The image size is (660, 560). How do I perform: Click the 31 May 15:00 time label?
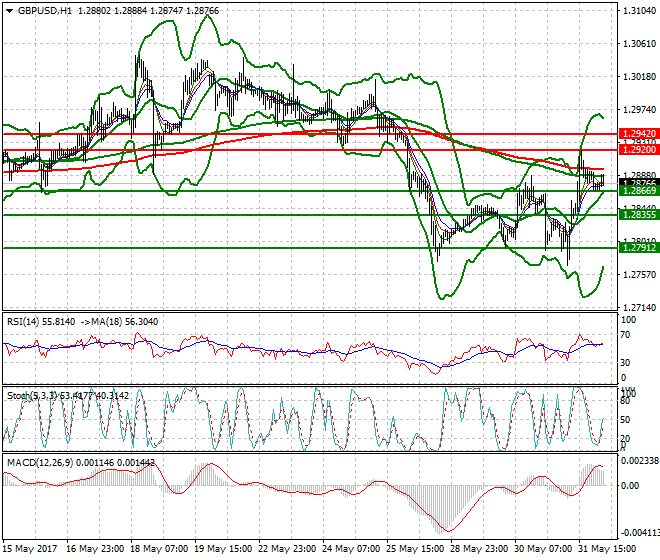(x=607, y=549)
